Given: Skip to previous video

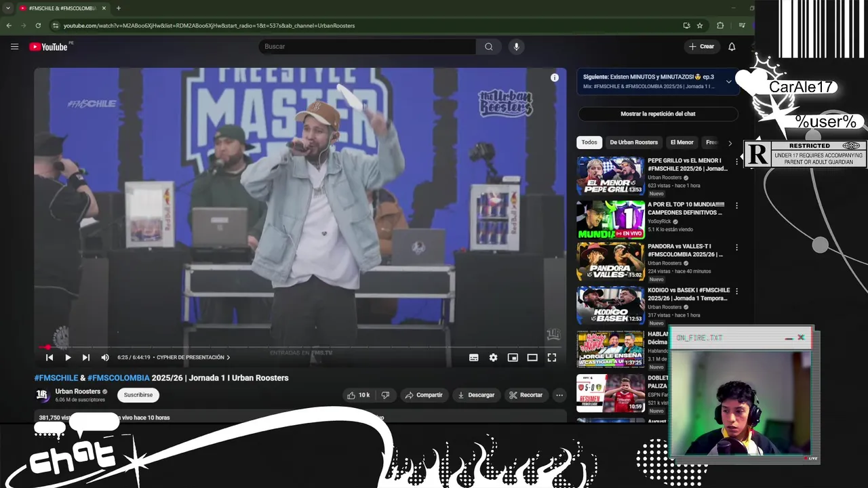Looking at the screenshot, I should click(49, 357).
